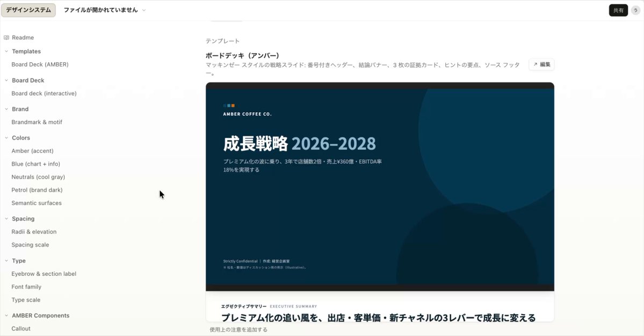This screenshot has height=336, width=644.
Task: Open the ファイルが開かれていません file dropdown
Action: [104, 10]
